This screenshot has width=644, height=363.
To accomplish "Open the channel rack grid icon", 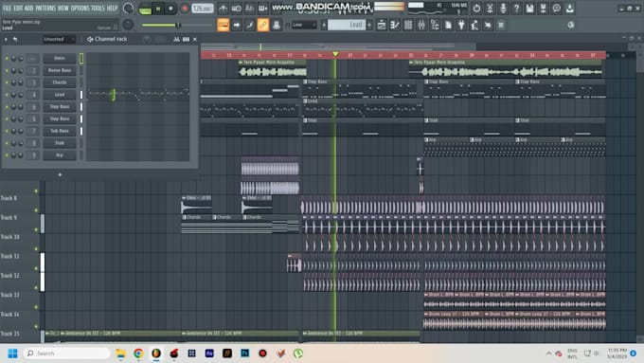I will point(408,25).
